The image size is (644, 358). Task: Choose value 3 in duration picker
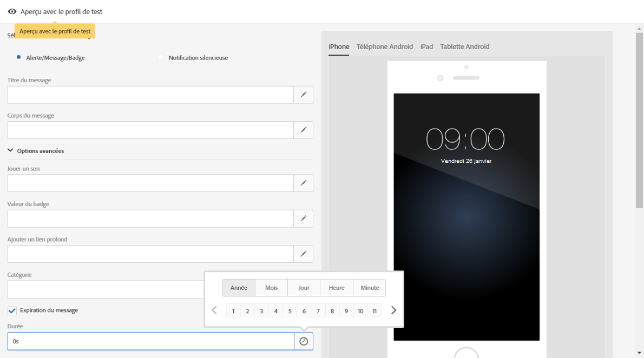261,311
